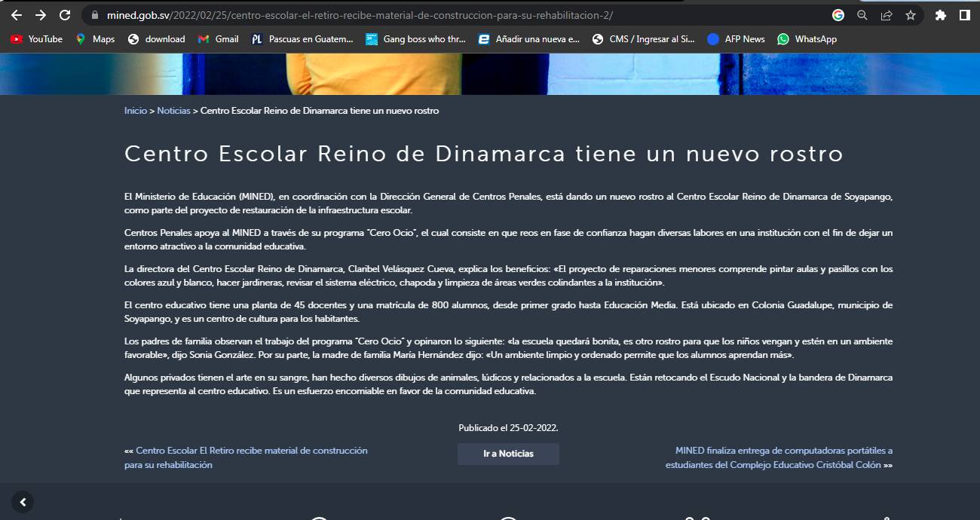The image size is (980, 520).
Task: Share this page using the share icon
Action: tap(887, 15)
